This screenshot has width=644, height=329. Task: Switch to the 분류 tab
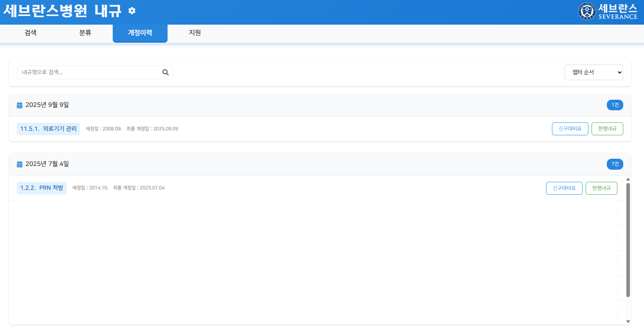pyautogui.click(x=85, y=33)
